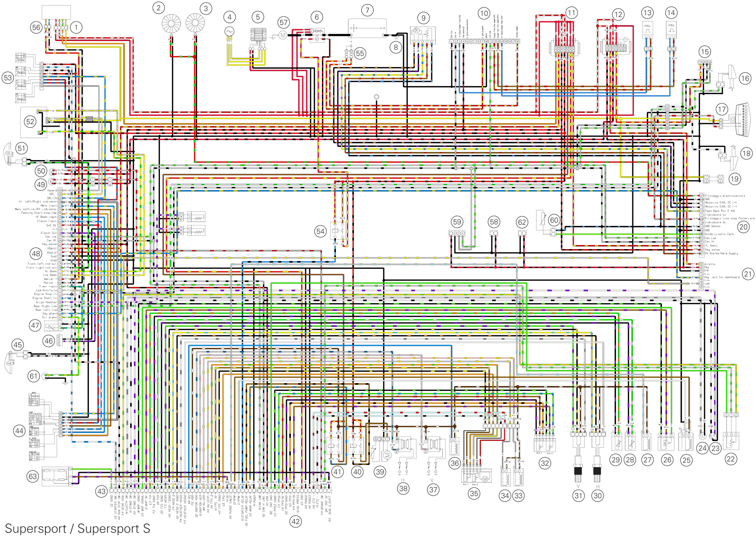
Task: Select the circled callout number 48
Action: pyautogui.click(x=36, y=254)
